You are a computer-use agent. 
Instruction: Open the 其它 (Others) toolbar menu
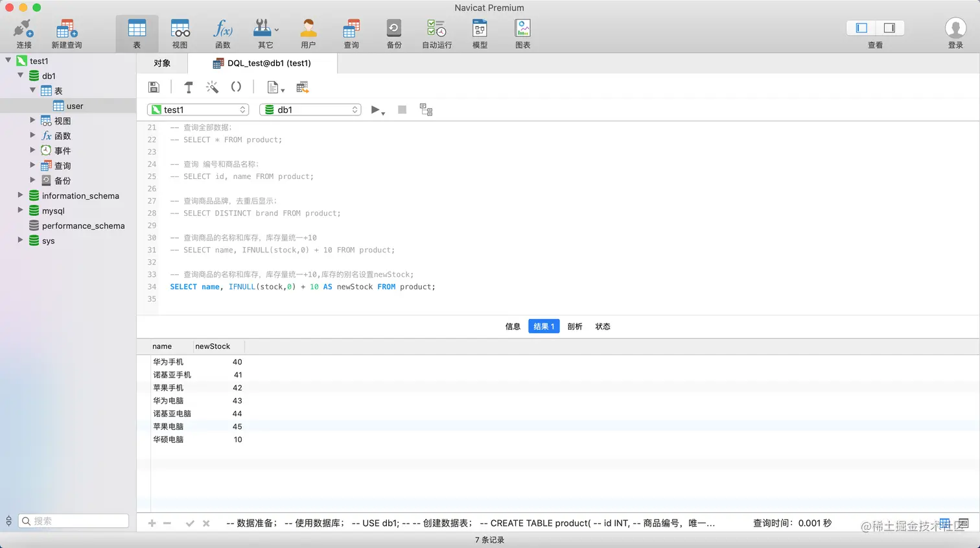coord(266,34)
